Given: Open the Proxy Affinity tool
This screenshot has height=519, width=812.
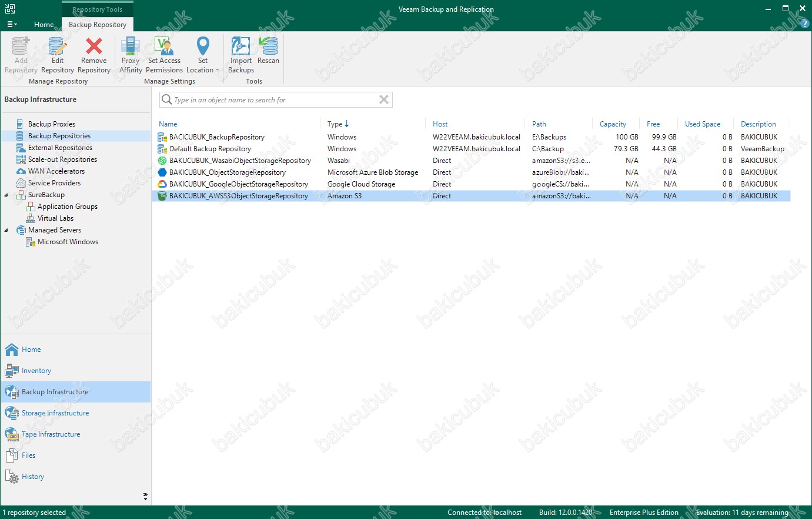Looking at the screenshot, I should pos(131,55).
